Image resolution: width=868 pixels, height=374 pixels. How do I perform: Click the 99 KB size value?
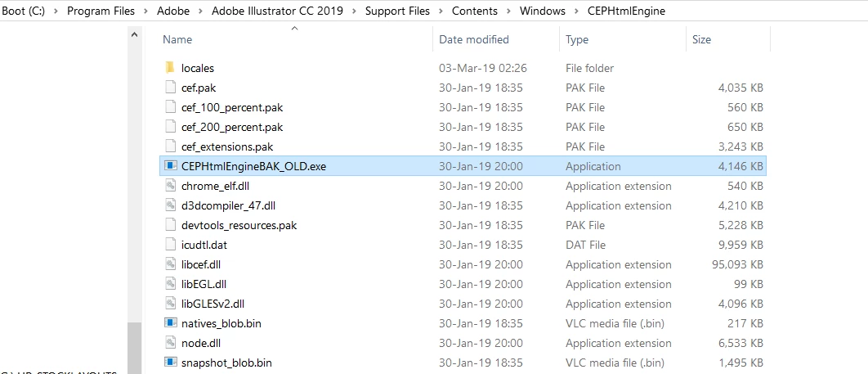749,284
